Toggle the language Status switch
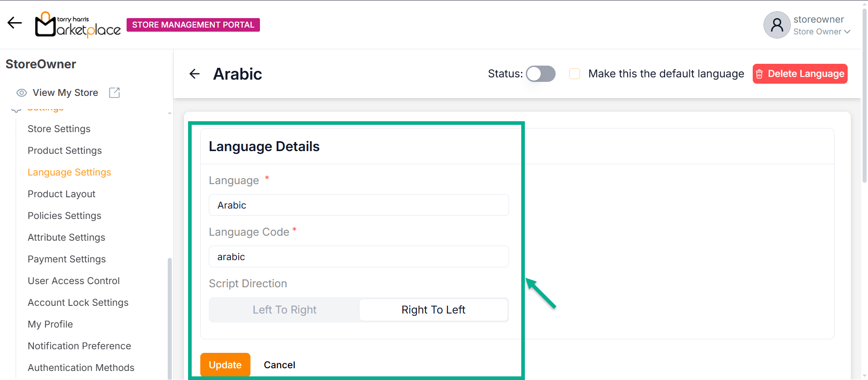 point(541,74)
